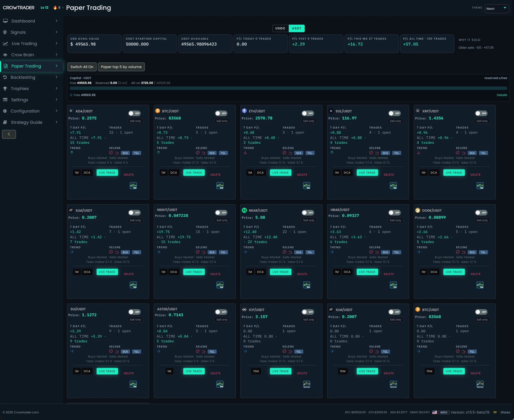Toggle the XRP/USDT OFF switch

pos(481,113)
